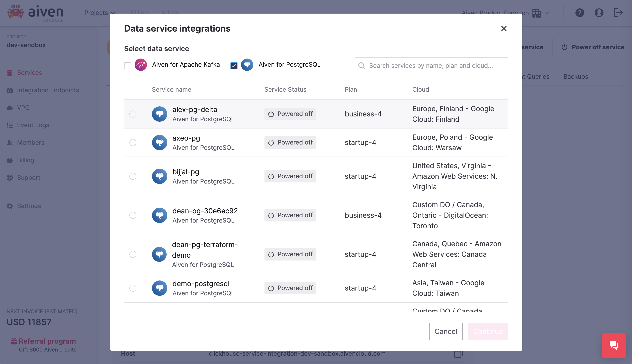Click the PostgreSQL elephant filter icon
The image size is (632, 364).
(247, 65)
